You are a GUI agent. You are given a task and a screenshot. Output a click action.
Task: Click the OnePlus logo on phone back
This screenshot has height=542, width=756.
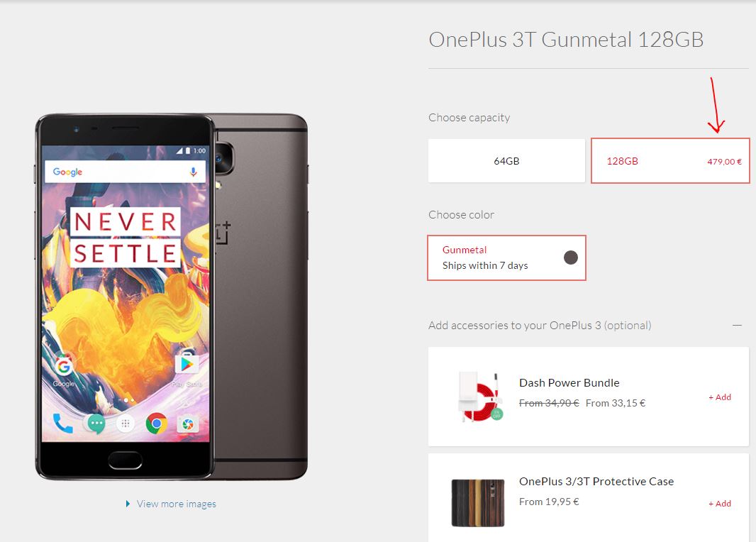tap(223, 233)
